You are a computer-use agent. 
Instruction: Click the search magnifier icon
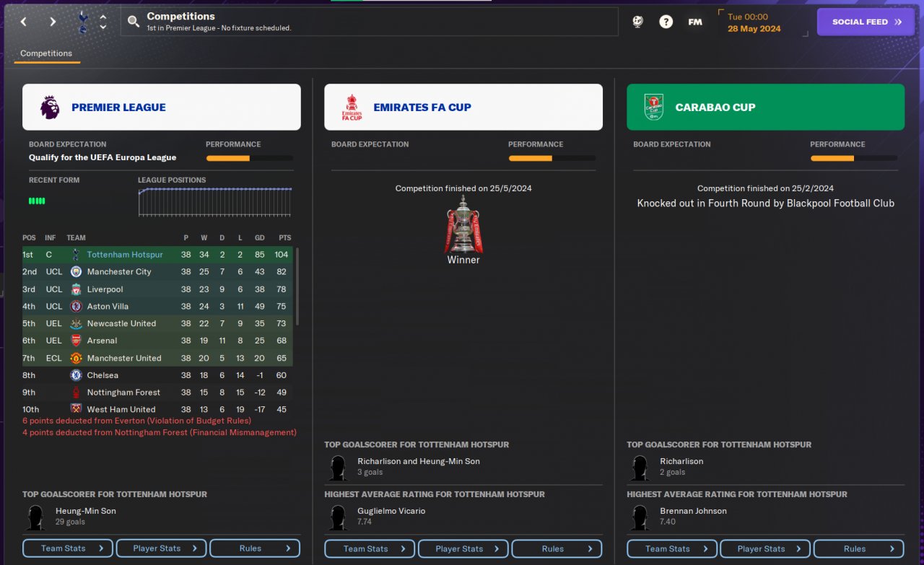[134, 22]
